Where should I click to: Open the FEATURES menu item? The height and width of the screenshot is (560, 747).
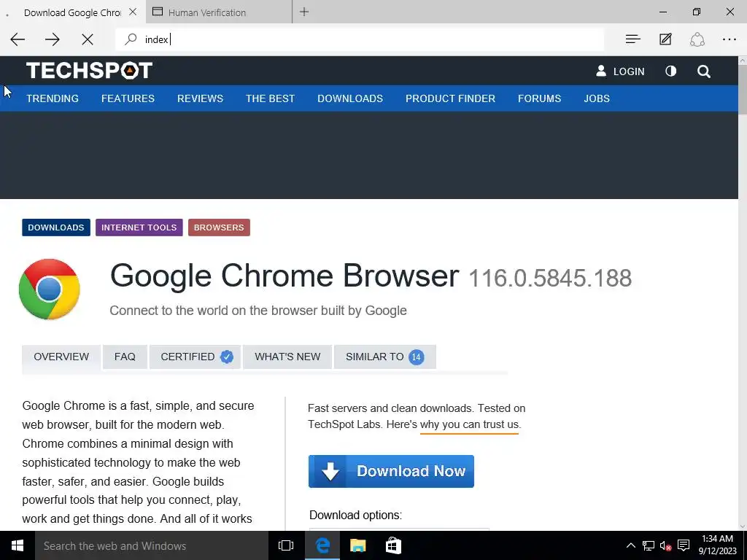(128, 98)
